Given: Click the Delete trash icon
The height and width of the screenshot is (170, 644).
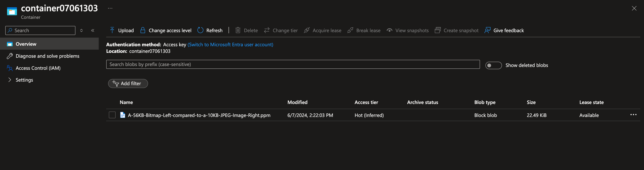Looking at the screenshot, I should click(238, 30).
